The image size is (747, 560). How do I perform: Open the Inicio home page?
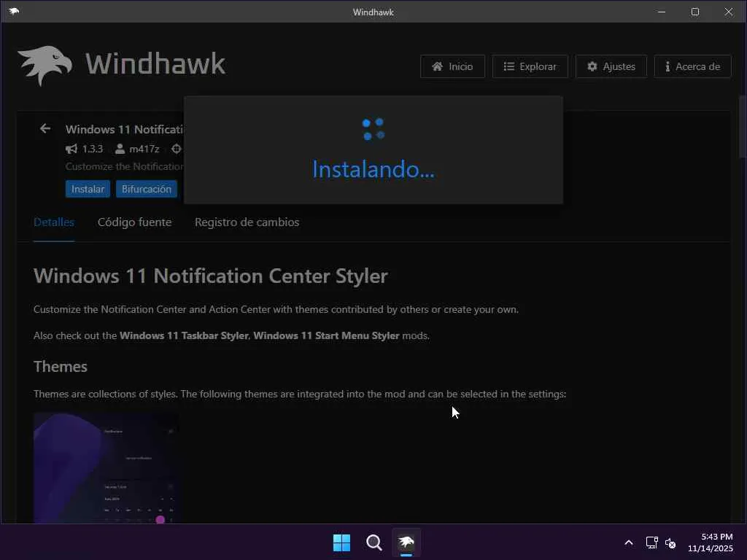452,66
